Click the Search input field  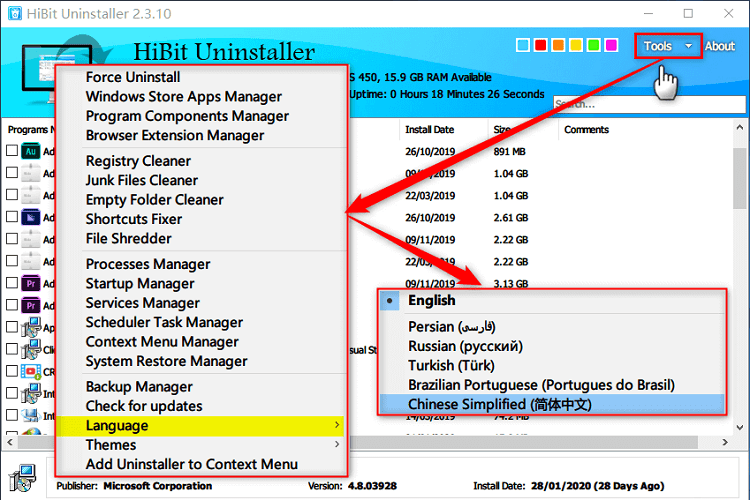(650, 104)
